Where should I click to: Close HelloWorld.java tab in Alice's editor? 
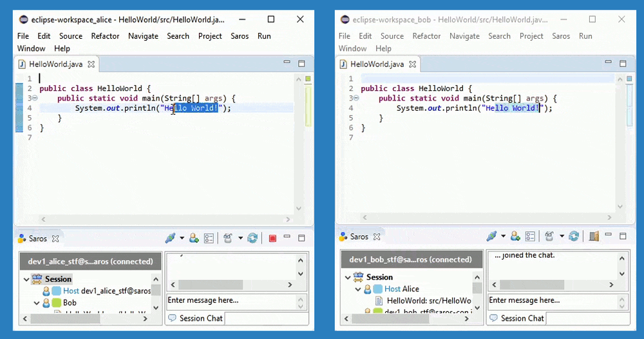pyautogui.click(x=91, y=64)
